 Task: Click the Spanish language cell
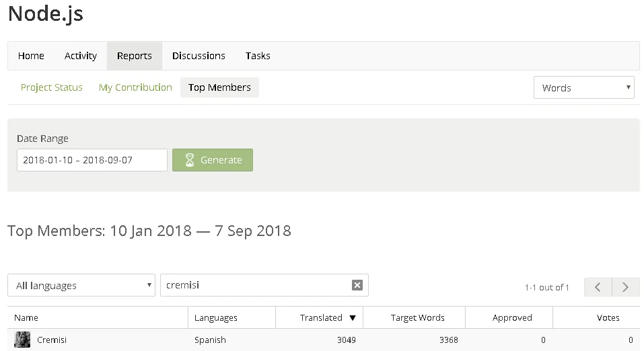coord(210,340)
